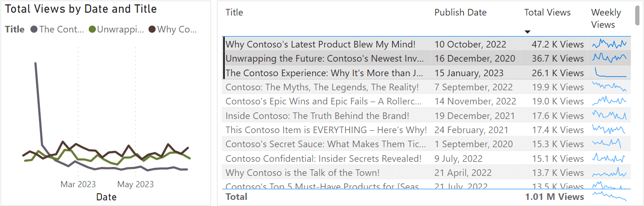Viewport: 644px width, 206px height.
Task: Click the Weekly Views column header
Action: (606, 18)
